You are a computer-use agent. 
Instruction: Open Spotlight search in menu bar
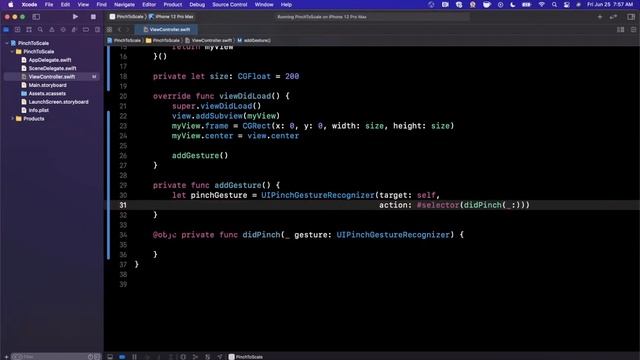click(554, 4)
